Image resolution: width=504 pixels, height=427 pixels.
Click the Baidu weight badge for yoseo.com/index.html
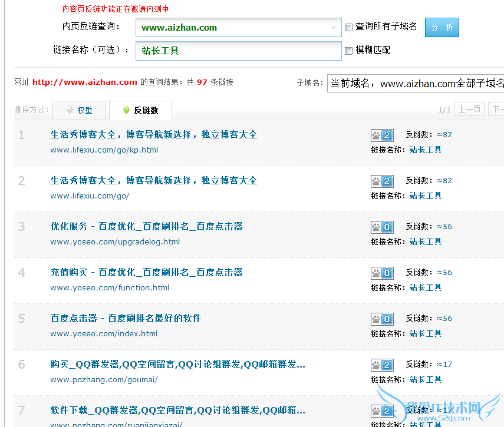(x=381, y=319)
